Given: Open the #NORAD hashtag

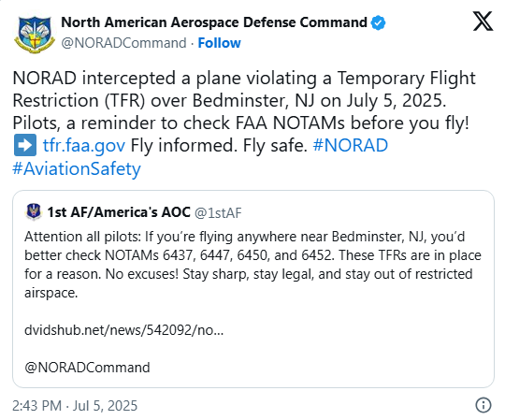Looking at the screenshot, I should pyautogui.click(x=351, y=145).
